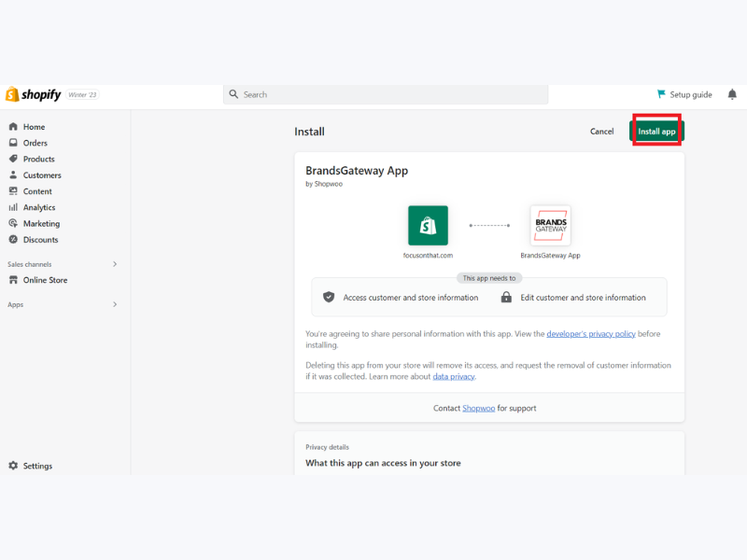Open the Setup guide
This screenshot has height=560, width=747.
(x=684, y=94)
